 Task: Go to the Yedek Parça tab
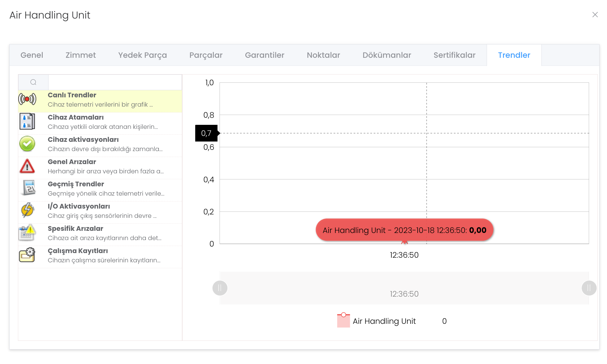click(142, 55)
